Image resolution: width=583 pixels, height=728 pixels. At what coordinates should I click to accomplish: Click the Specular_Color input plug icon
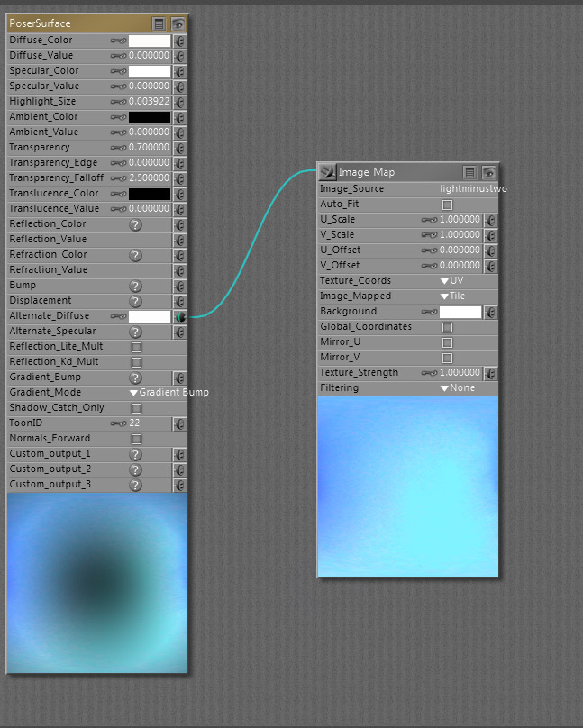[179, 72]
